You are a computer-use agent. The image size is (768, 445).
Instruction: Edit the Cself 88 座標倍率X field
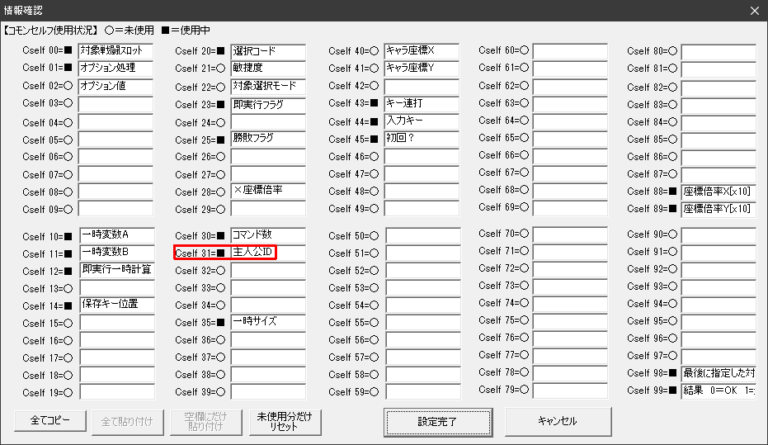718,191
